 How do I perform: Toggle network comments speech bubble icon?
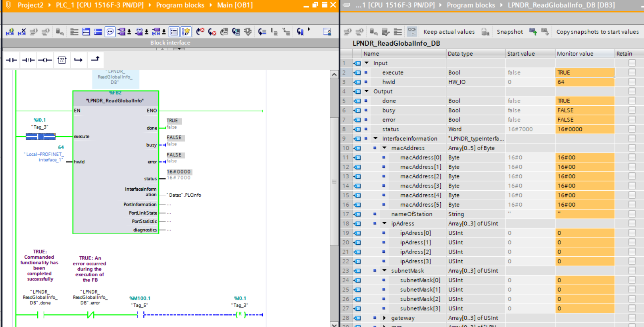(110, 32)
